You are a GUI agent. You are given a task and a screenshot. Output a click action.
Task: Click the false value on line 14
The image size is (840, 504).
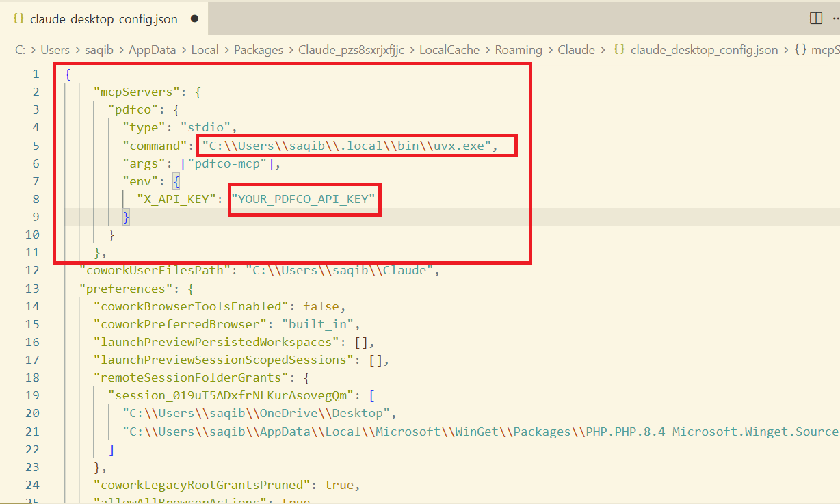[320, 306]
